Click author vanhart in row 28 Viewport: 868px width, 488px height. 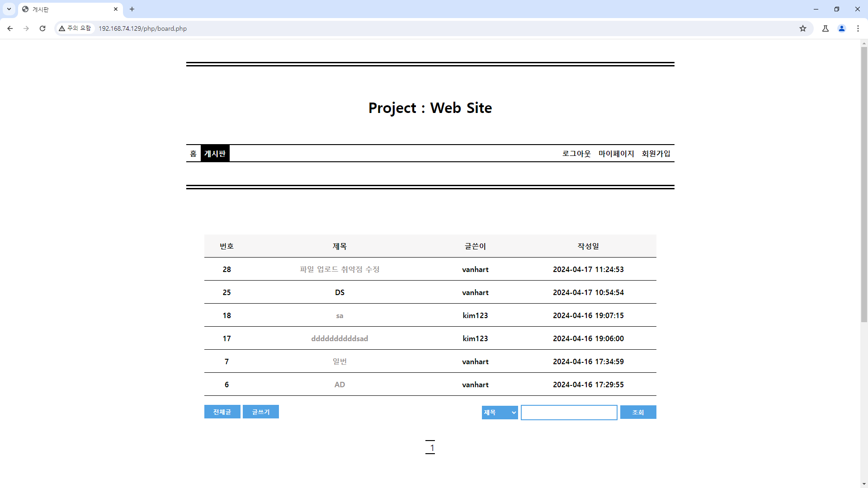coord(475,269)
